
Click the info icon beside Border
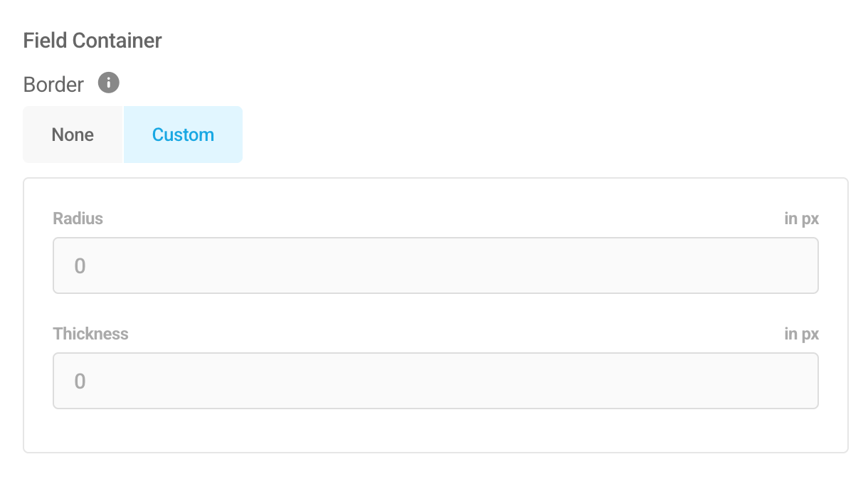coord(108,83)
